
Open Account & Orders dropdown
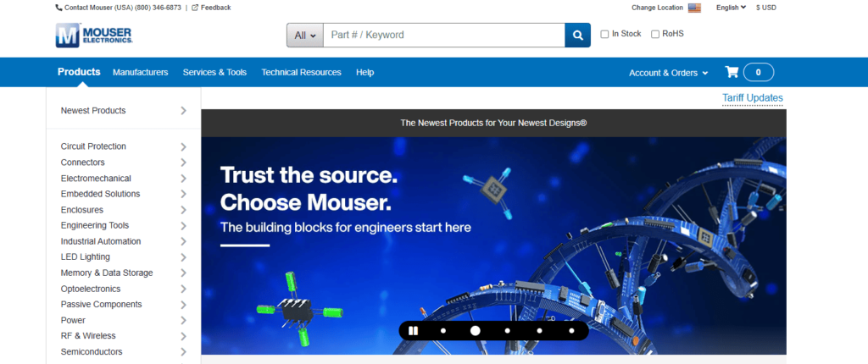click(x=668, y=73)
